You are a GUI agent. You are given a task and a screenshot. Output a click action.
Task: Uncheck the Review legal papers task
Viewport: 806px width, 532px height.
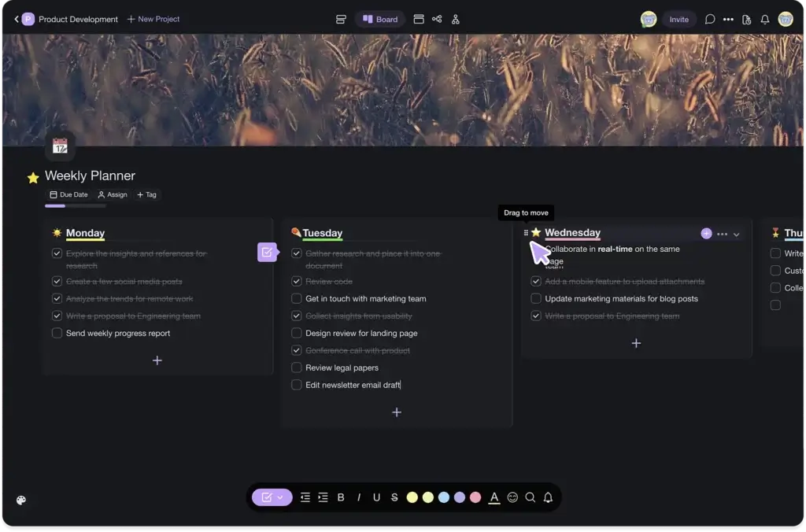tap(296, 368)
